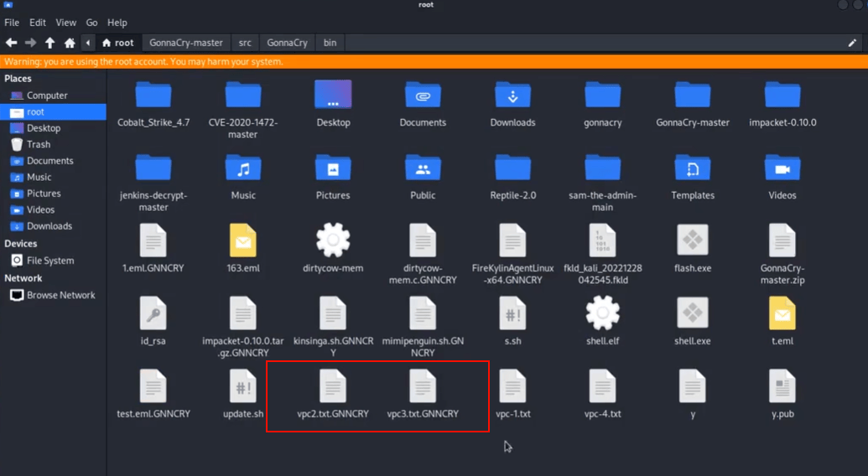
Task: Select the Pictures folder icon in file grid
Action: point(333,168)
